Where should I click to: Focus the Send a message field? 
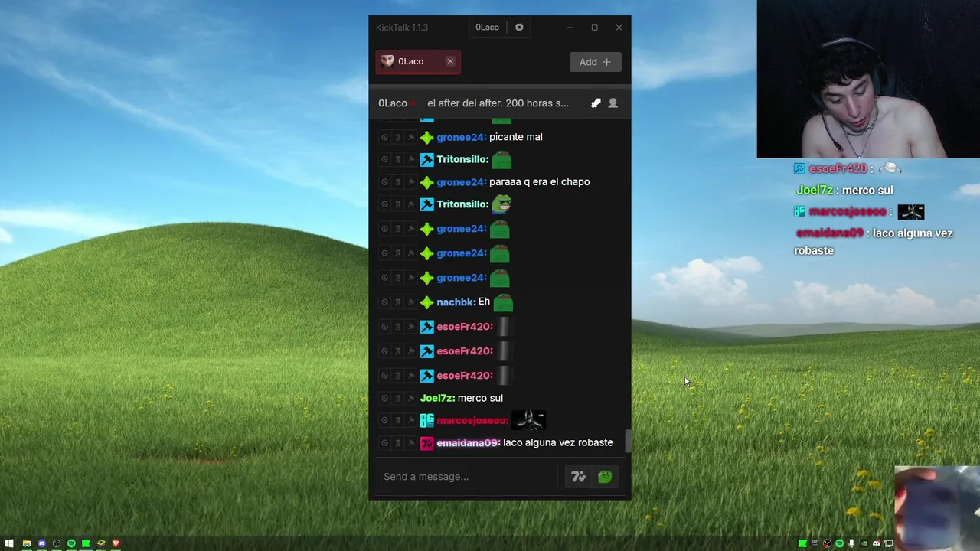tap(467, 477)
